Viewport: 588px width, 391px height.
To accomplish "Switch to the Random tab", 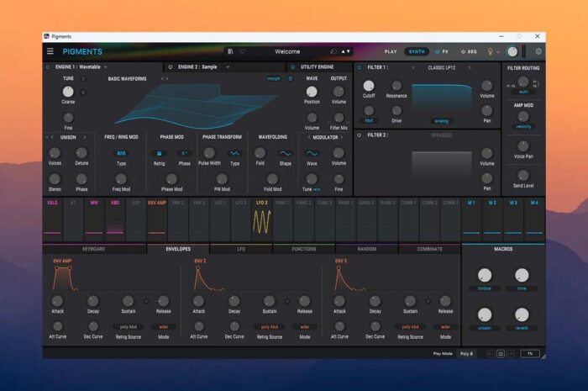I will coord(367,249).
